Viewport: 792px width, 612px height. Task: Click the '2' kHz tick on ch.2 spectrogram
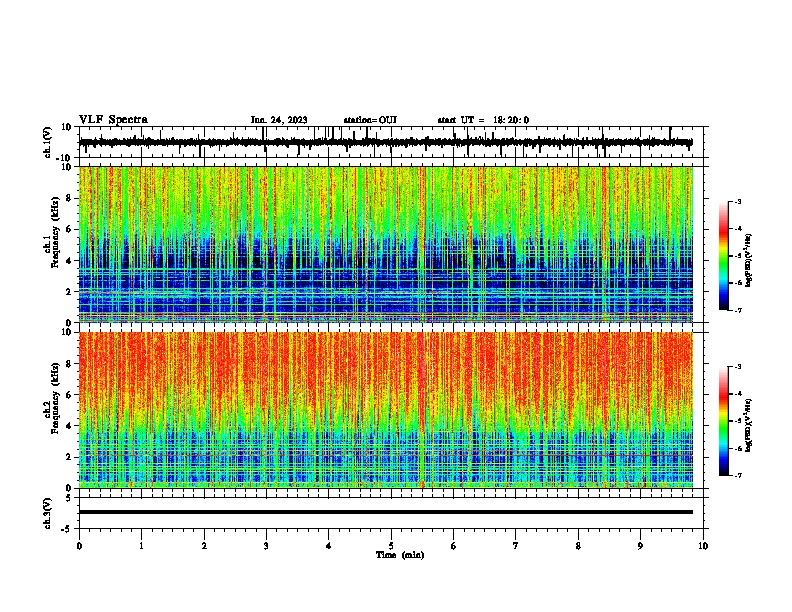pos(69,457)
